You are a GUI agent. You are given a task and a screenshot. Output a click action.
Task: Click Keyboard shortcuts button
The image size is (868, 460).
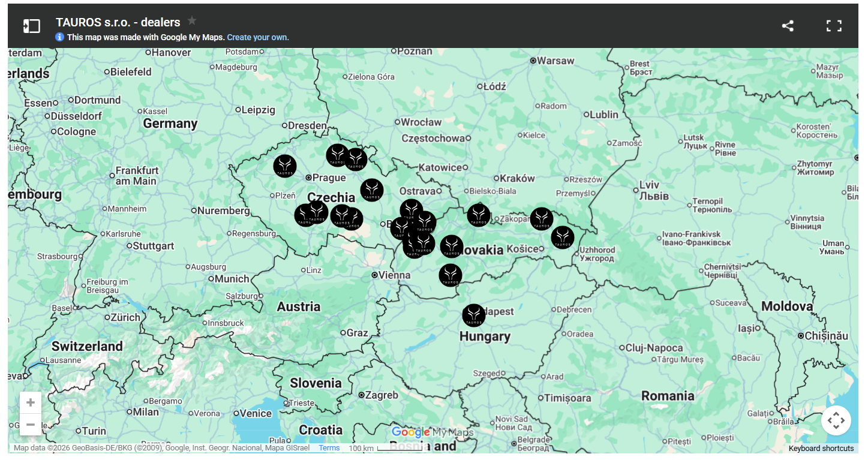[x=821, y=449]
